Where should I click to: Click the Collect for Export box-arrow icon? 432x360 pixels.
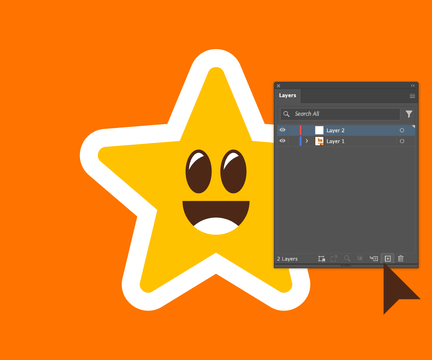point(334,259)
